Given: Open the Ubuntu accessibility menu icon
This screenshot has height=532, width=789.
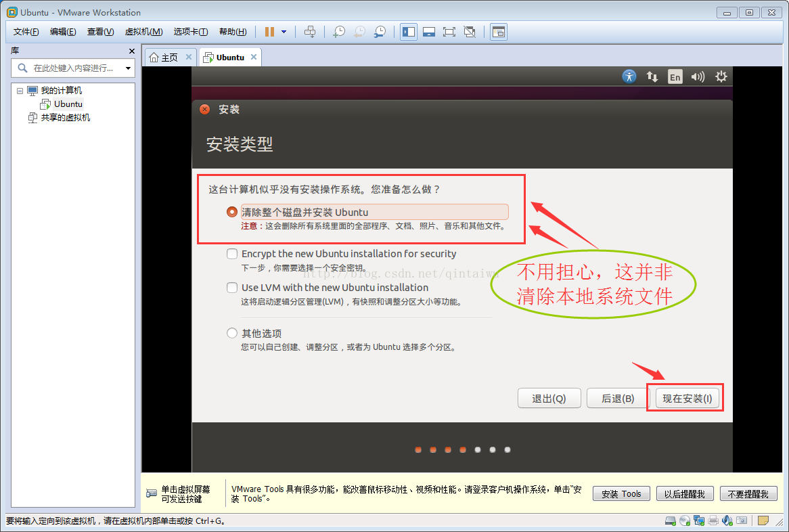Looking at the screenshot, I should pyautogui.click(x=629, y=76).
